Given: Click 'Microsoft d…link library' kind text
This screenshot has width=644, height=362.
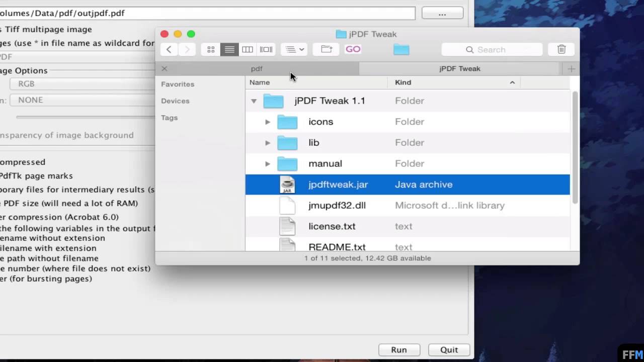Looking at the screenshot, I should coord(450,206).
